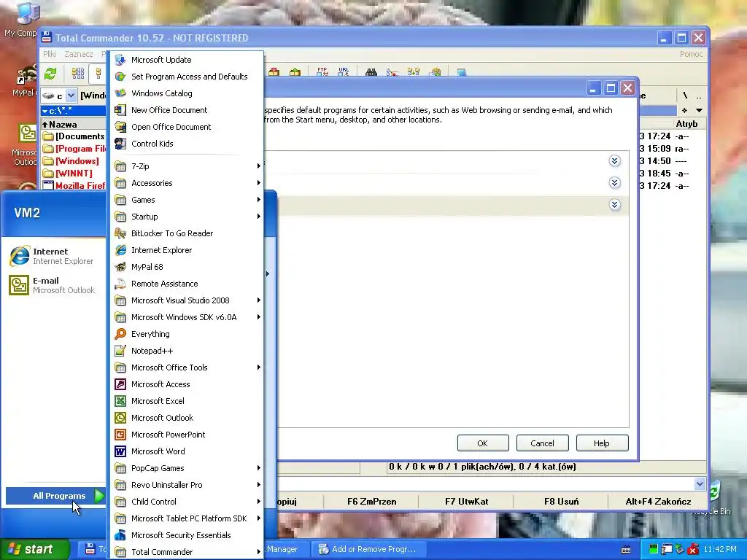Expand the 7-Zip submenu
This screenshot has width=747, height=560.
pos(187,166)
